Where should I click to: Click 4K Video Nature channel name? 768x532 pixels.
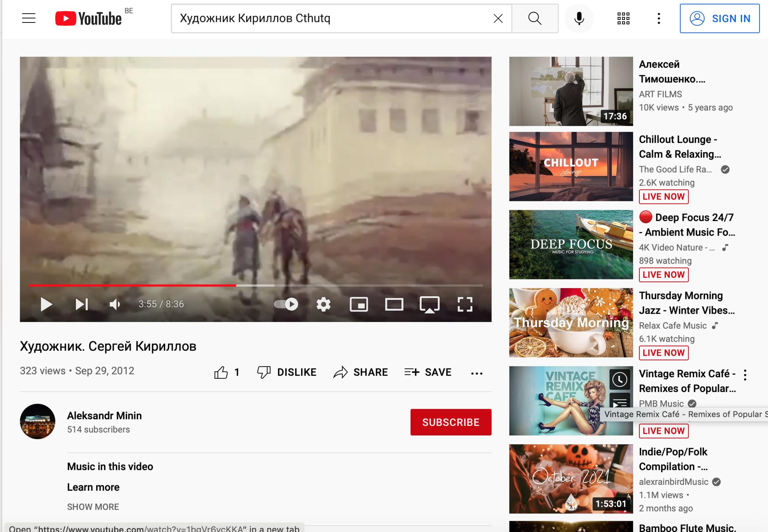pos(677,247)
